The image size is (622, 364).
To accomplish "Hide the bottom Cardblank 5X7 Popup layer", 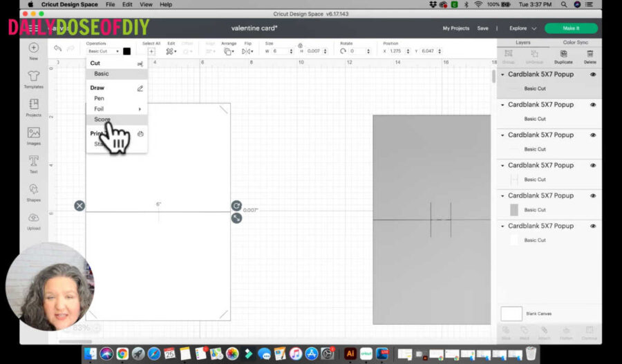I will click(x=593, y=226).
